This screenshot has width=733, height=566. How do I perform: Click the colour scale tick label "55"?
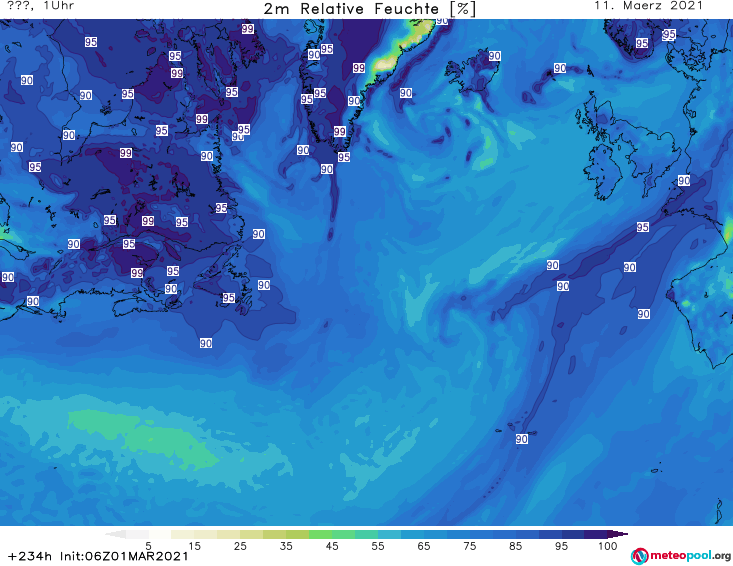tap(377, 546)
